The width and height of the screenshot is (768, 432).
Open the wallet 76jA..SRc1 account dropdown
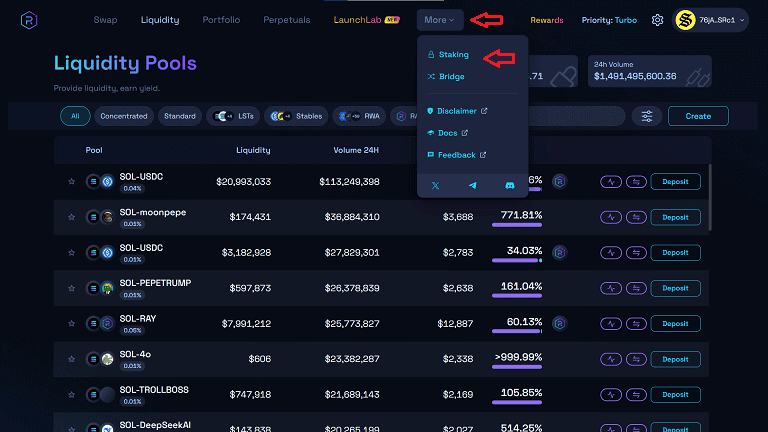[x=710, y=20]
